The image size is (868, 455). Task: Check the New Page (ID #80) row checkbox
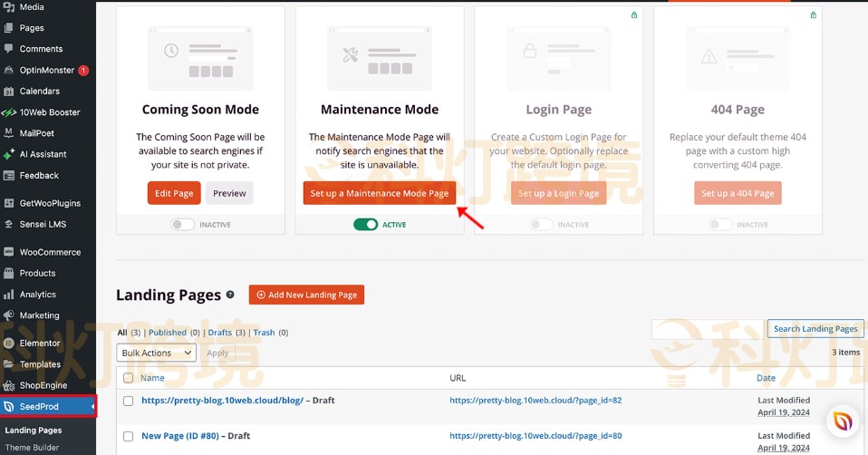tap(129, 436)
